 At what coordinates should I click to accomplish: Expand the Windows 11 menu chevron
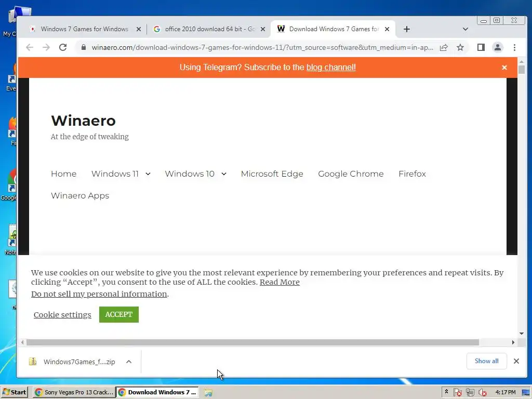tap(148, 174)
